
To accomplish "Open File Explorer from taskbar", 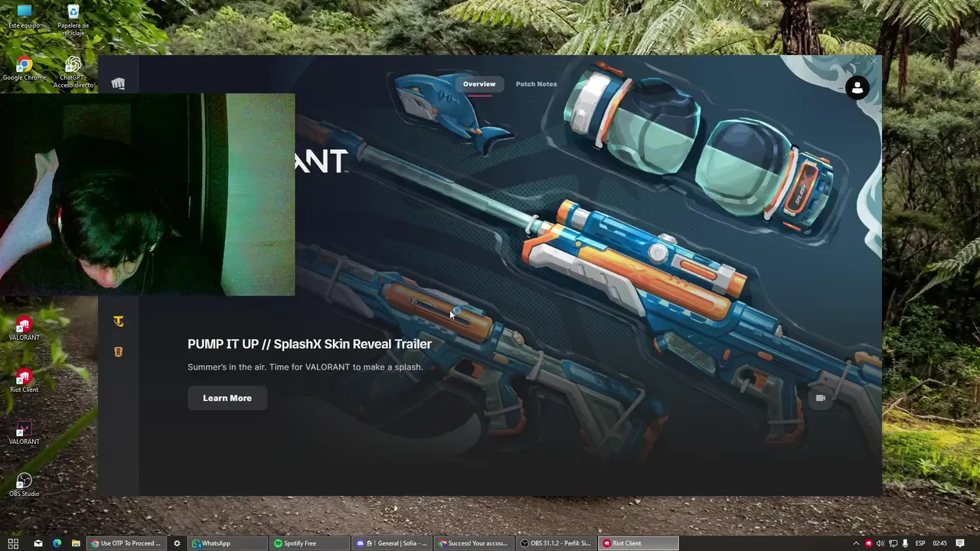I will 76,543.
